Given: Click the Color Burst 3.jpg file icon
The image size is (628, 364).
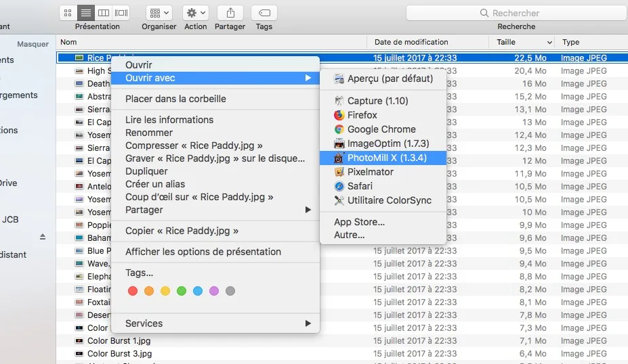Looking at the screenshot, I should [x=79, y=354].
